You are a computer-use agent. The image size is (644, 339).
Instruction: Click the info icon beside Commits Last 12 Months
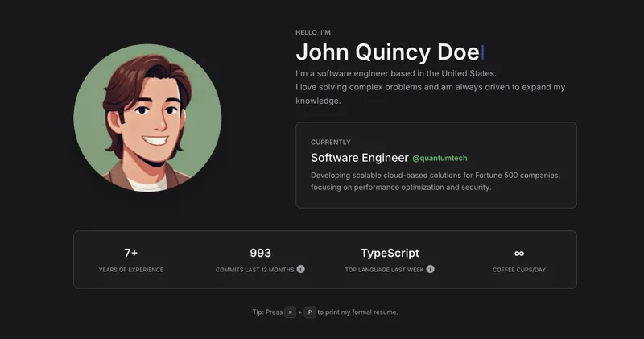coord(301,269)
